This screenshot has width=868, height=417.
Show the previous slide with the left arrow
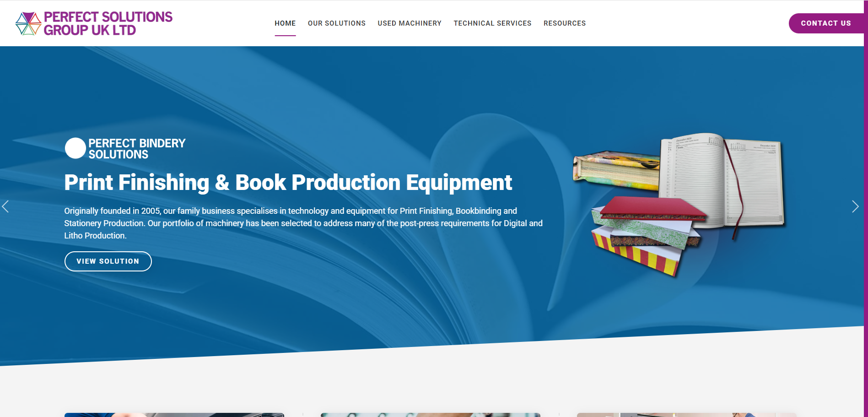(x=5, y=206)
